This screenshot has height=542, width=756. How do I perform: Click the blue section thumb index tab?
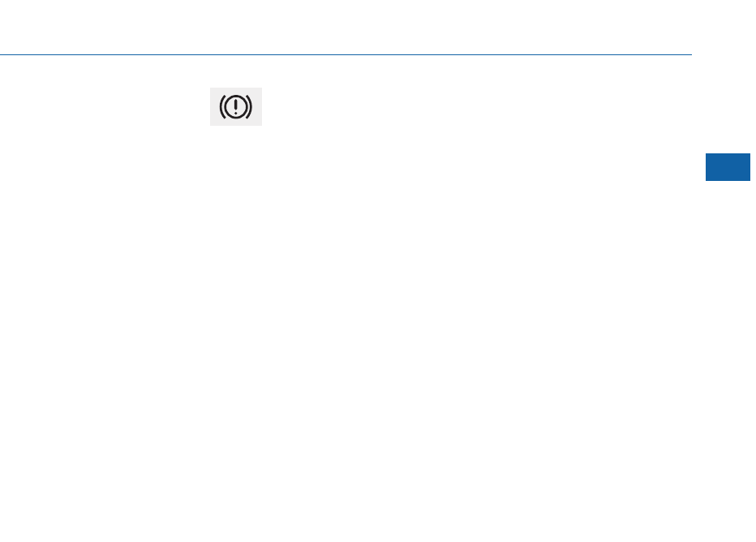click(728, 167)
